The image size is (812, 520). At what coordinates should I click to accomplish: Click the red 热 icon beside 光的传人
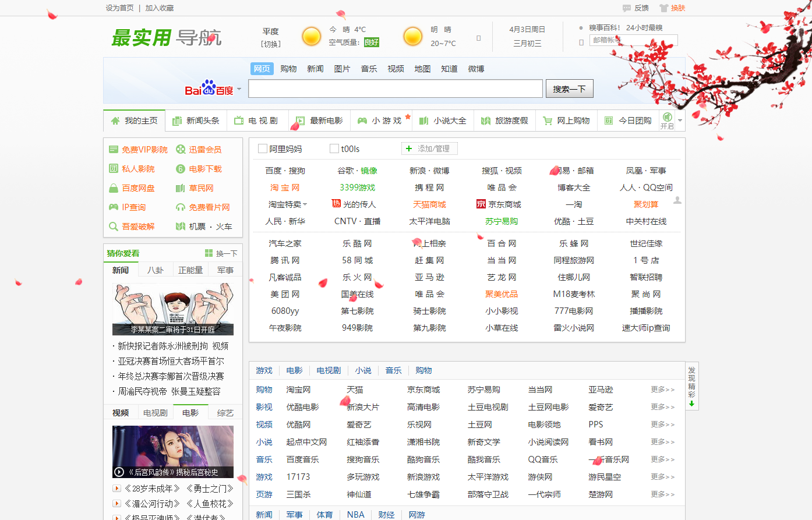pos(336,203)
